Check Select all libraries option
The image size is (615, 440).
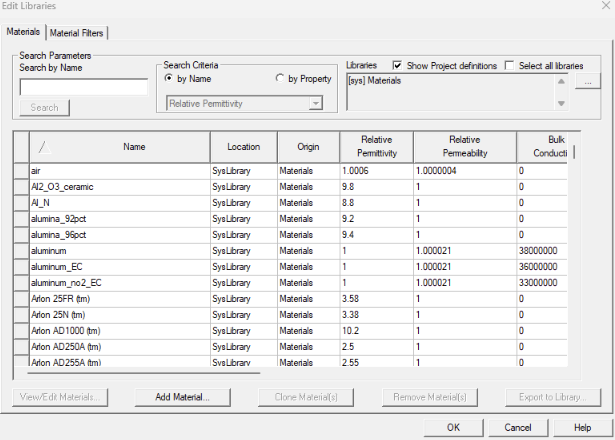pyautogui.click(x=510, y=66)
